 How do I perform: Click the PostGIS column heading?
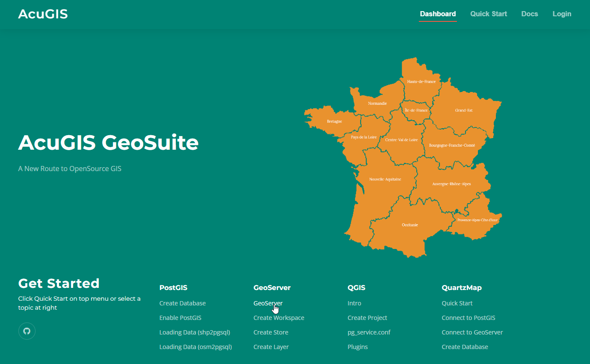click(173, 288)
